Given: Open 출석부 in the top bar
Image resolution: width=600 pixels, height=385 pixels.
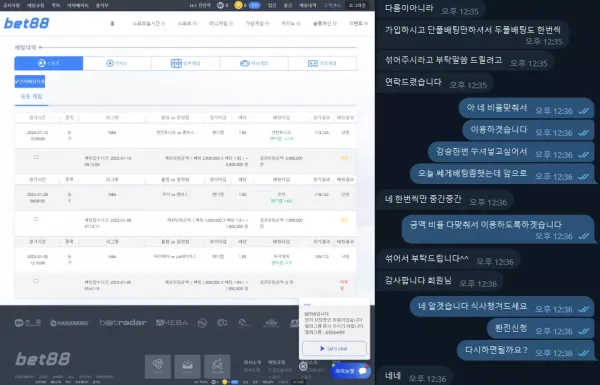Looking at the screenshot, I should pos(102,5).
